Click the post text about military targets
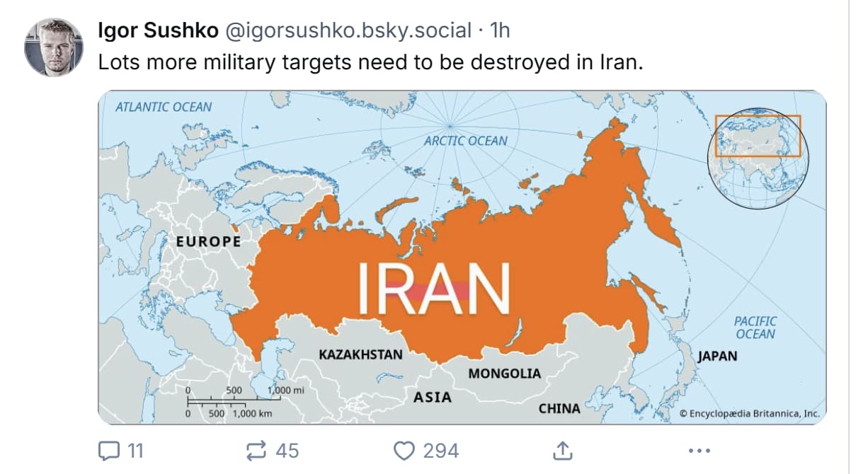868x474 pixels. coord(370,62)
